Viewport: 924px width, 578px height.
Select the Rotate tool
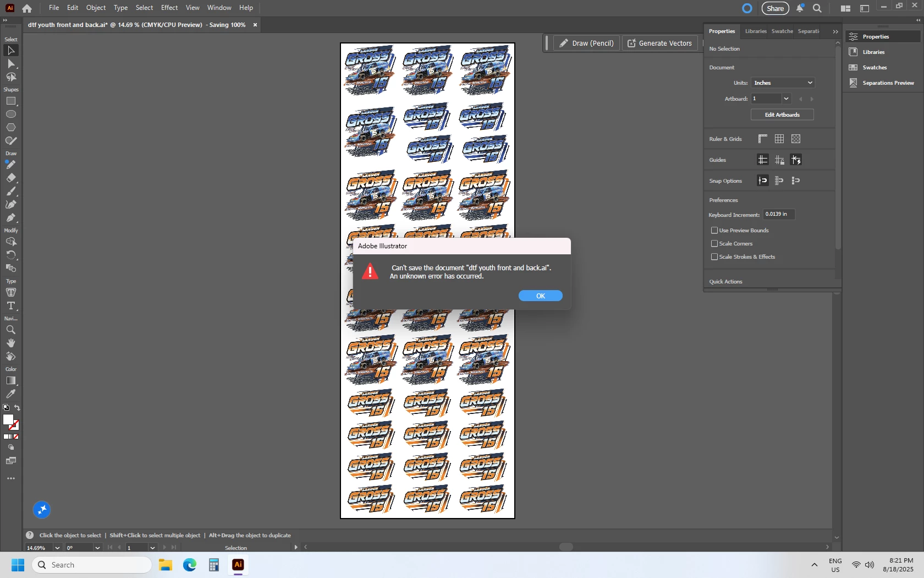11,255
